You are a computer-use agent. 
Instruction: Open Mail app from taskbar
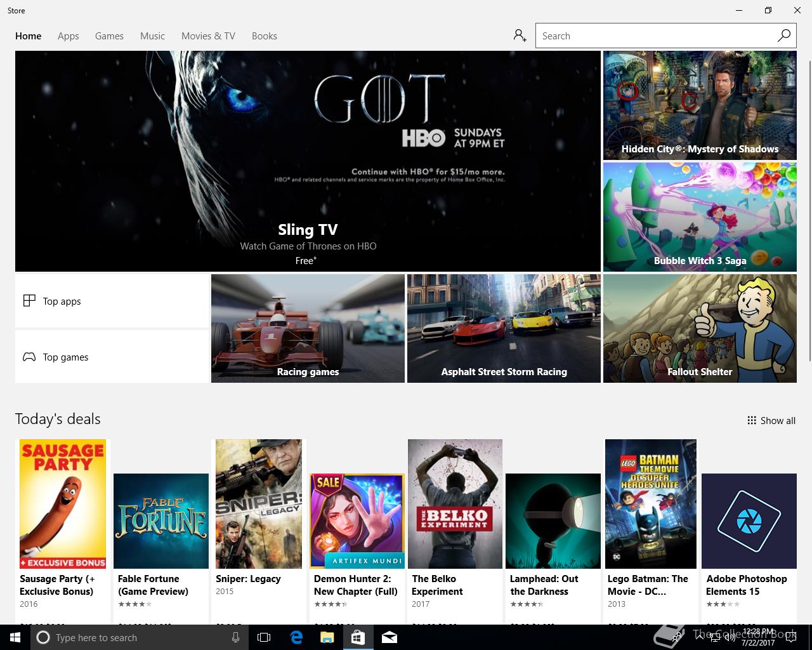click(390, 637)
